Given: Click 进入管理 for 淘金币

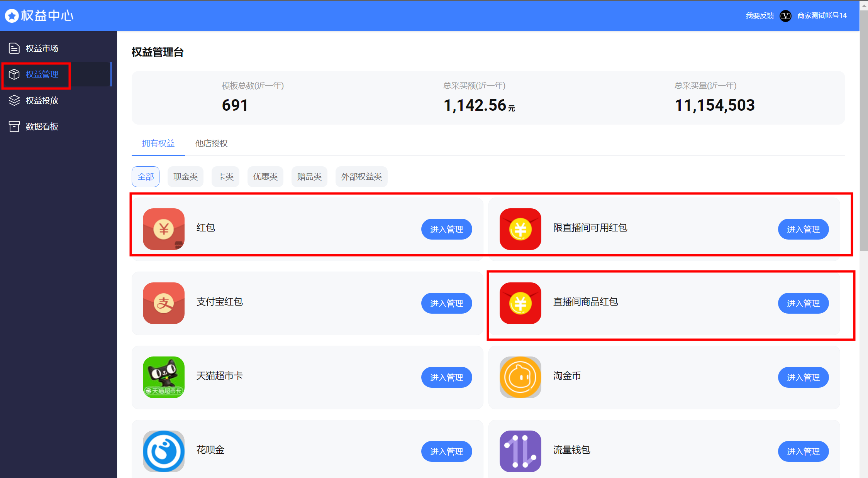Looking at the screenshot, I should click(804, 377).
